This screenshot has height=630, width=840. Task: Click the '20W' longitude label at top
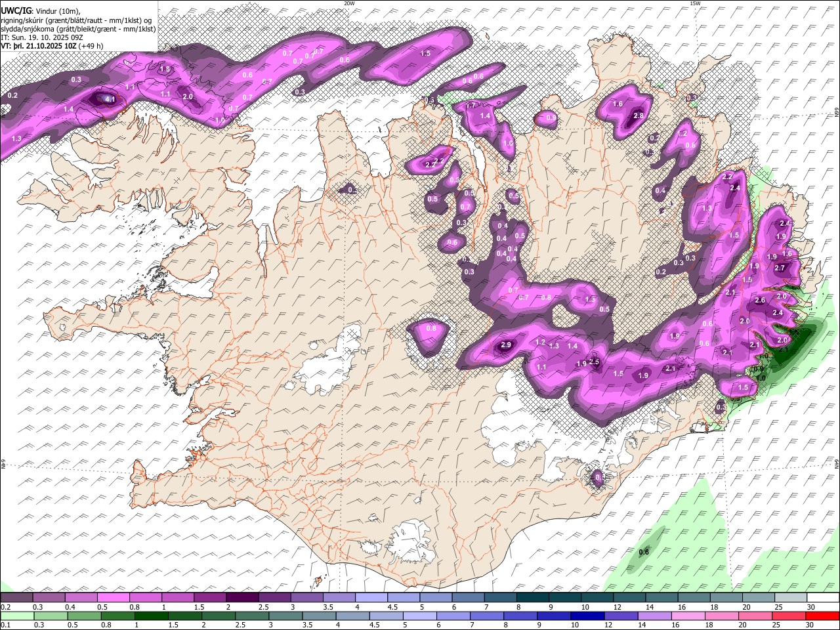click(x=349, y=3)
